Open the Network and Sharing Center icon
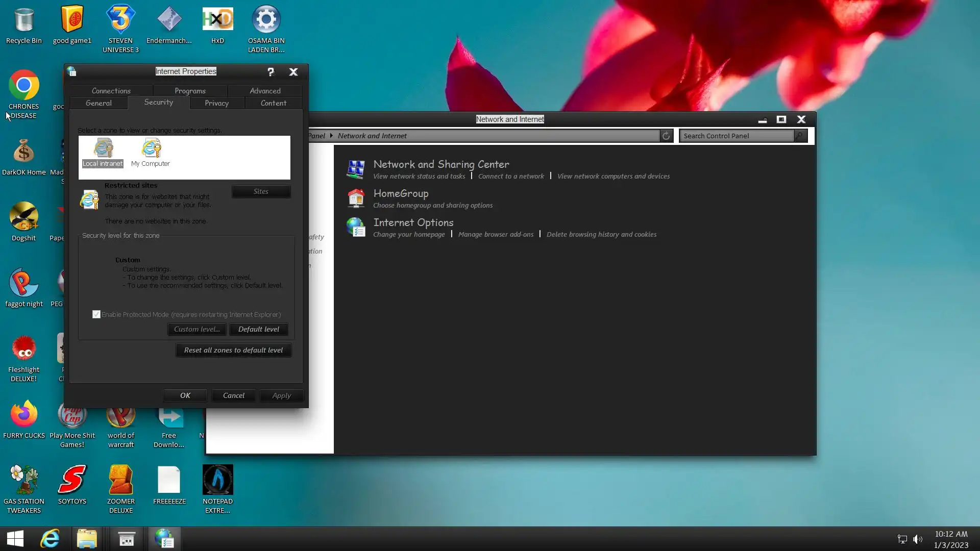980x551 pixels. pyautogui.click(x=356, y=169)
